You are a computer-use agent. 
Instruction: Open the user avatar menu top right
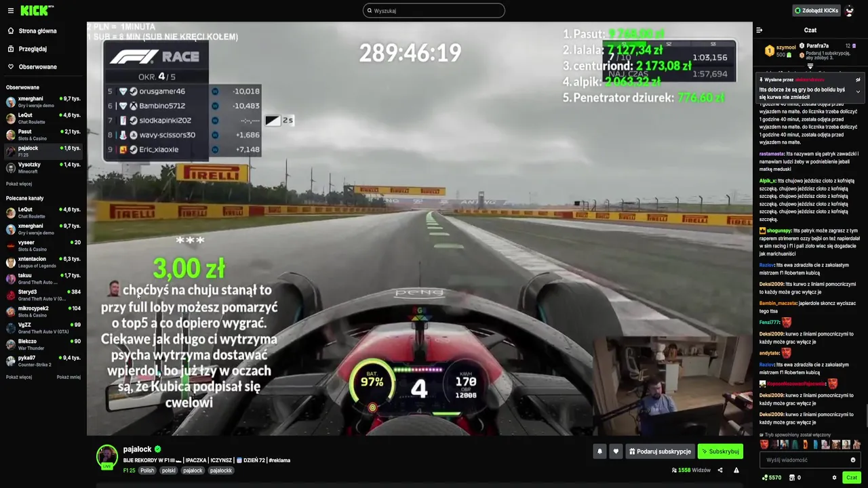click(x=850, y=11)
